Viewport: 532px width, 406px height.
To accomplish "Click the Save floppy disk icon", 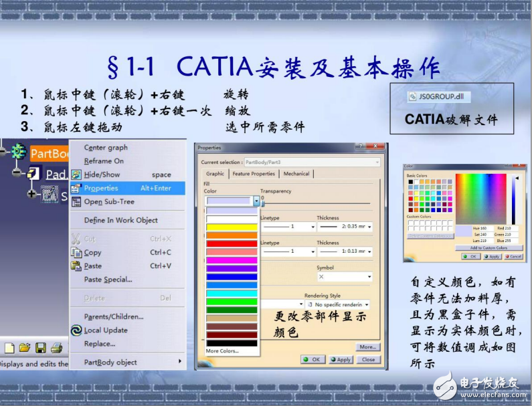I will pos(41,348).
